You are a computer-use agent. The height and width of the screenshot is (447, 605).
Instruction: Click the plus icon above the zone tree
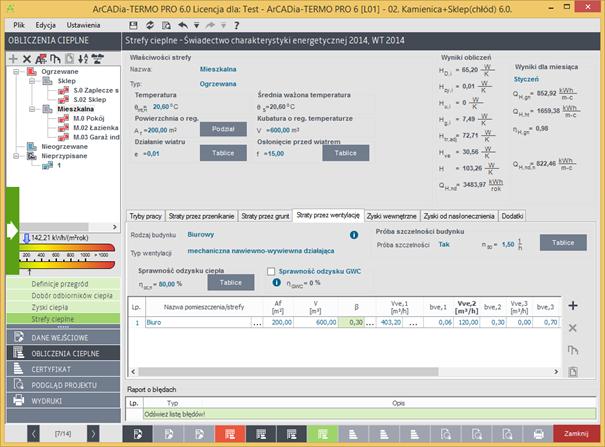click(13, 59)
